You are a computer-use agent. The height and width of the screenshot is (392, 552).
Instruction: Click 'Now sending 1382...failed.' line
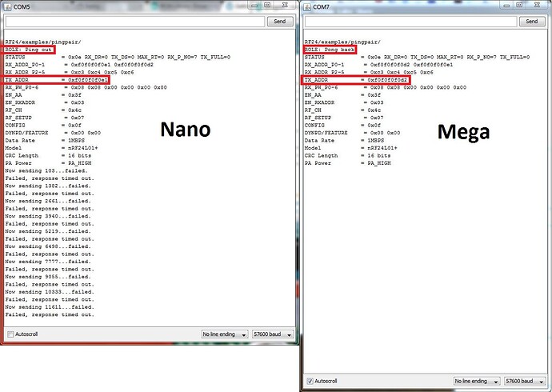[x=48, y=186]
